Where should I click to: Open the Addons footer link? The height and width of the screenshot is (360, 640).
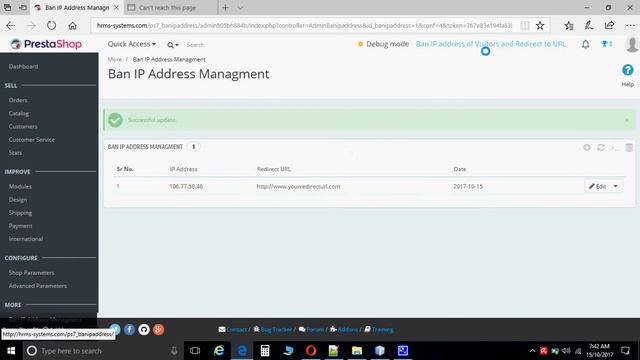click(x=344, y=329)
